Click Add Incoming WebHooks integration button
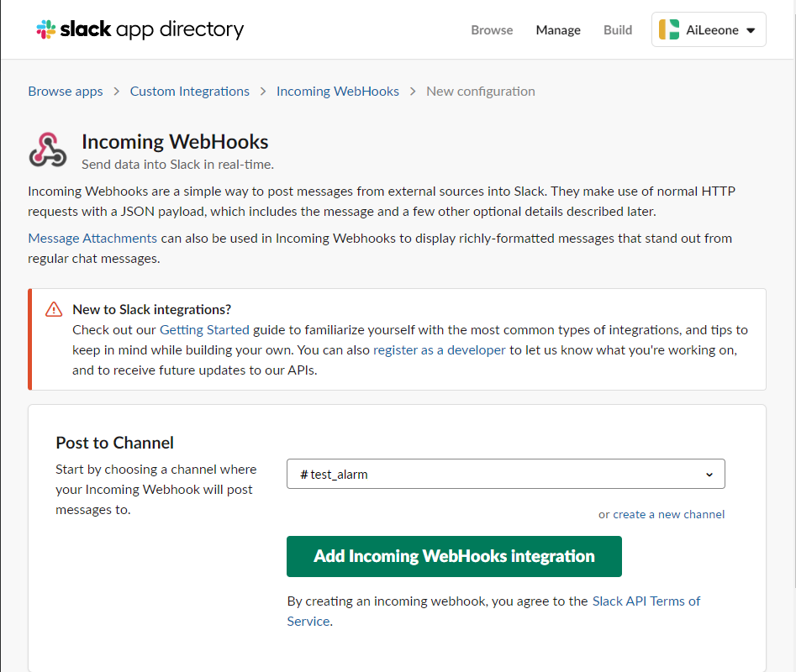 (454, 556)
